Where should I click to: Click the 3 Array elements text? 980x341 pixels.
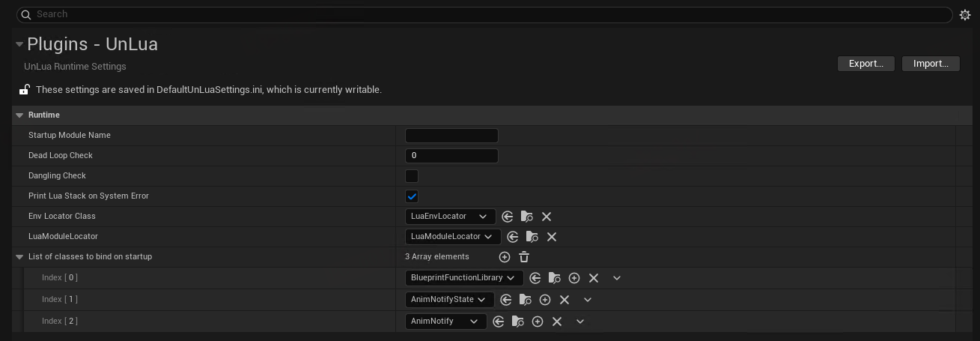tap(437, 257)
